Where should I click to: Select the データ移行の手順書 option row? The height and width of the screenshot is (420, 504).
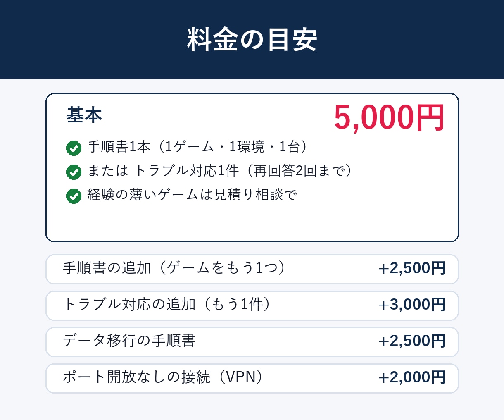[x=252, y=342]
